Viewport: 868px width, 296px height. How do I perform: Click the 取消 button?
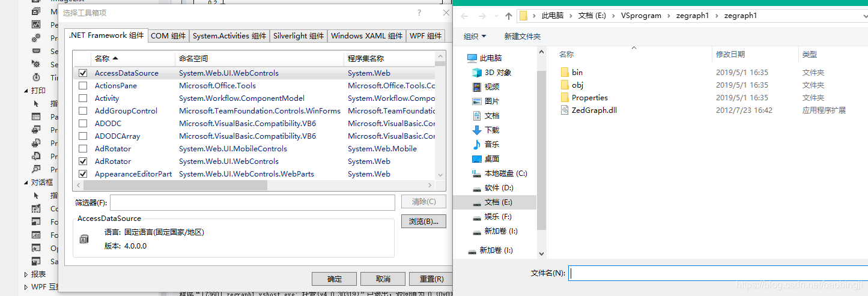(x=383, y=279)
